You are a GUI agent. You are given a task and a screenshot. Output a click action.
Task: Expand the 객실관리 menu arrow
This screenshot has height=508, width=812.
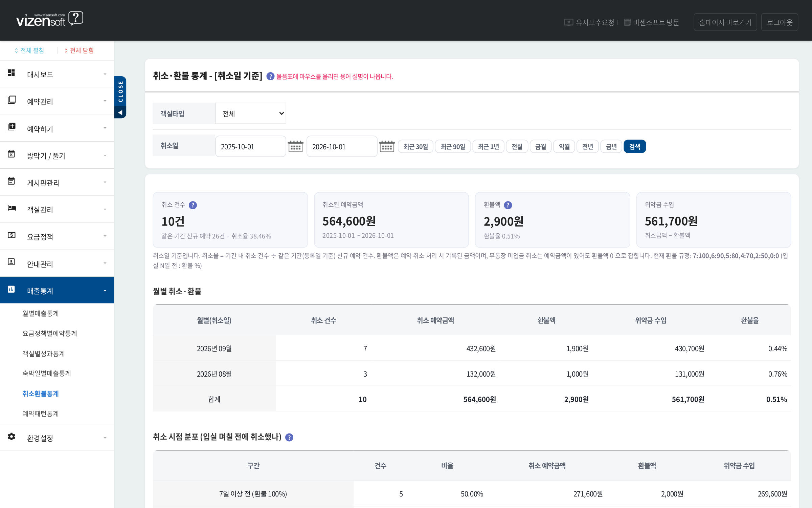[x=105, y=209]
